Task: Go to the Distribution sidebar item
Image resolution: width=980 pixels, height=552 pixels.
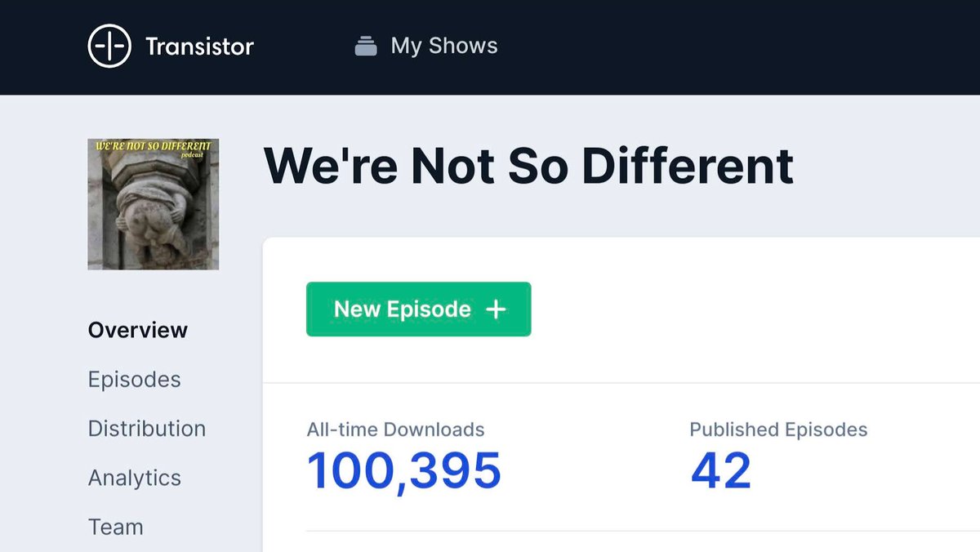Action: pos(147,429)
